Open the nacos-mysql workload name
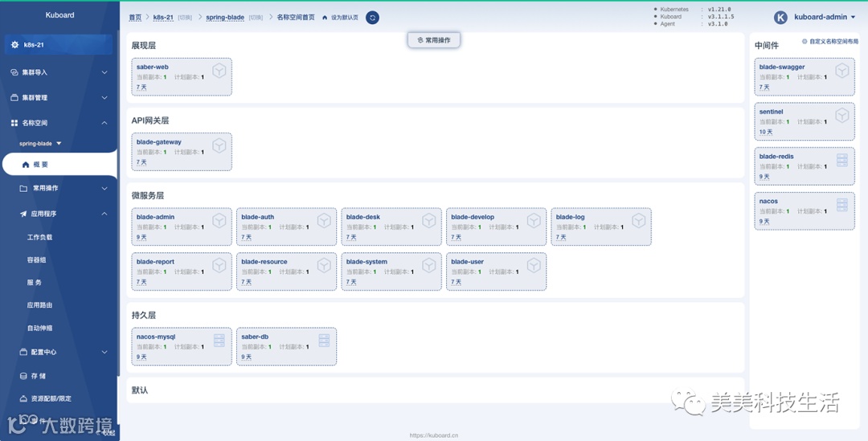Image resolution: width=868 pixels, height=441 pixels. click(158, 337)
